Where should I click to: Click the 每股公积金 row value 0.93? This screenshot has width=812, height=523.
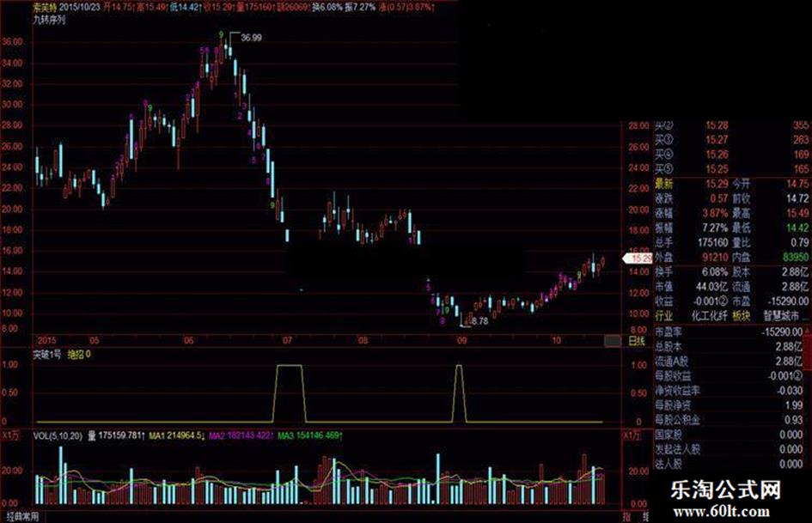794,420
